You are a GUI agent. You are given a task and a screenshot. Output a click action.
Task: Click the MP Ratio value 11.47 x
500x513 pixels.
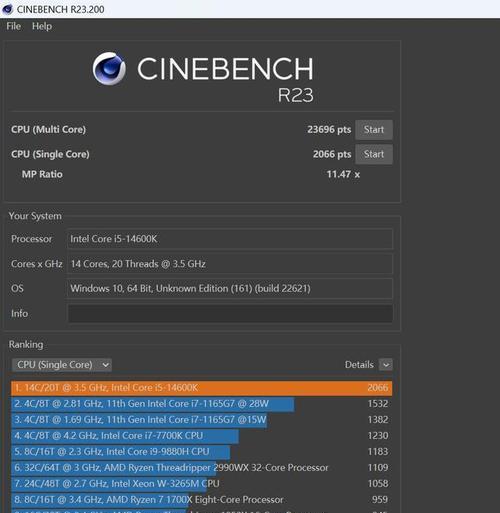click(x=343, y=174)
